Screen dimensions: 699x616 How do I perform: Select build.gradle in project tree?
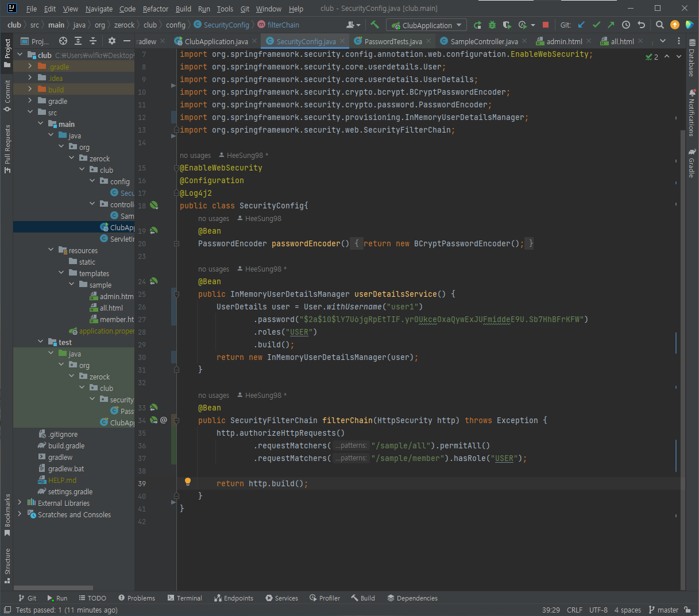66,445
